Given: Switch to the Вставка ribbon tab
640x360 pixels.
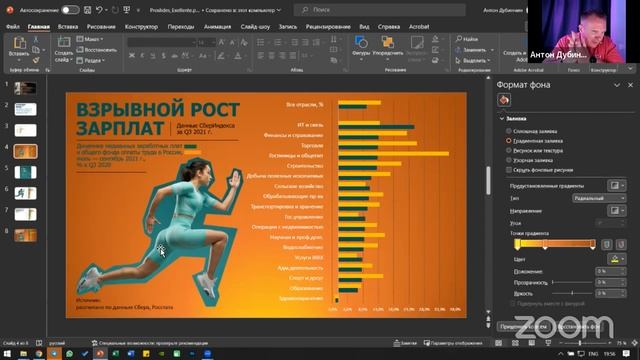Looking at the screenshot, I should [68, 27].
